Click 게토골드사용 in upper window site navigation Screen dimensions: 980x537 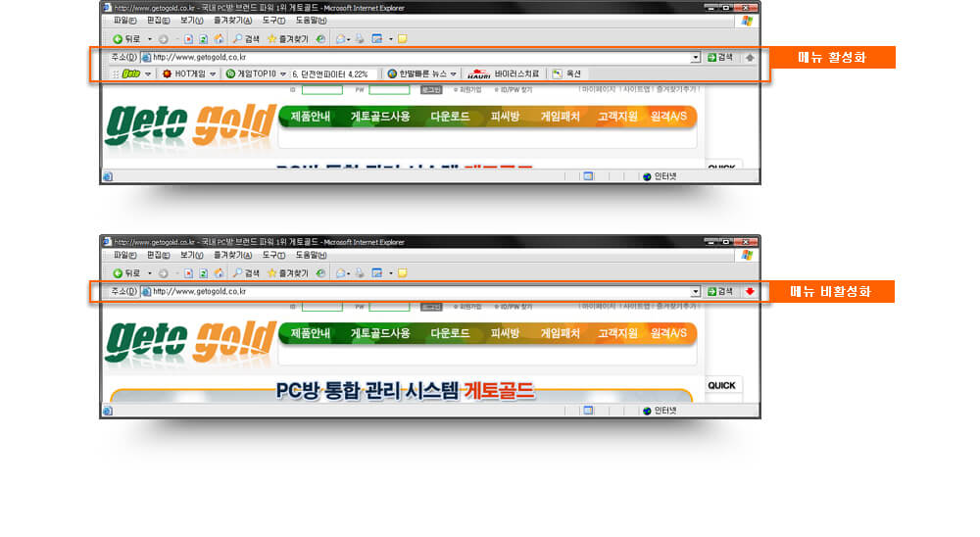pyautogui.click(x=380, y=117)
